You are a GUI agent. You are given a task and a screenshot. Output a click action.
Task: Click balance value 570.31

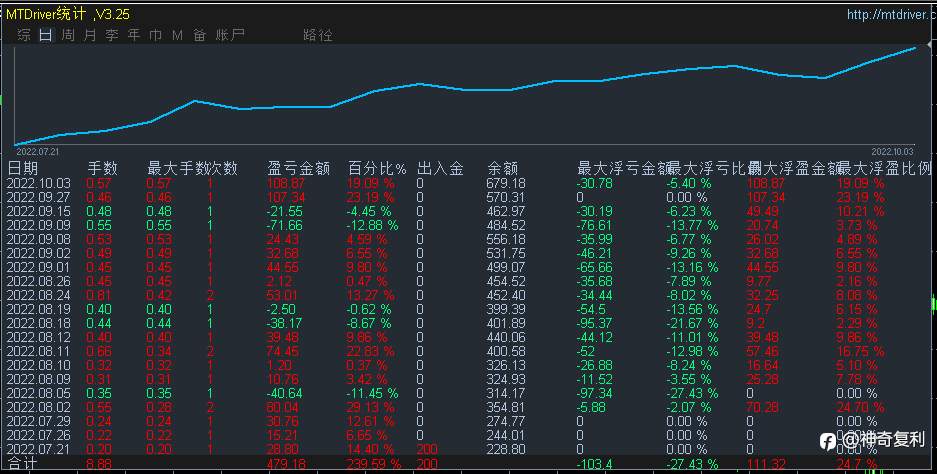coord(506,197)
